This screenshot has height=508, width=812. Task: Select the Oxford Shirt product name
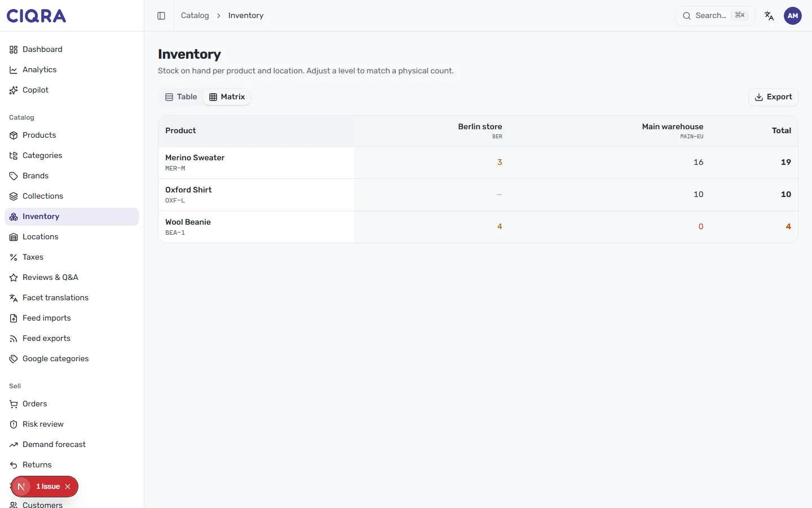pyautogui.click(x=188, y=190)
